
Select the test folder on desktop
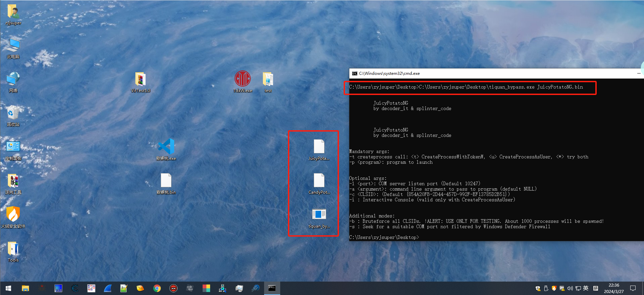point(268,83)
